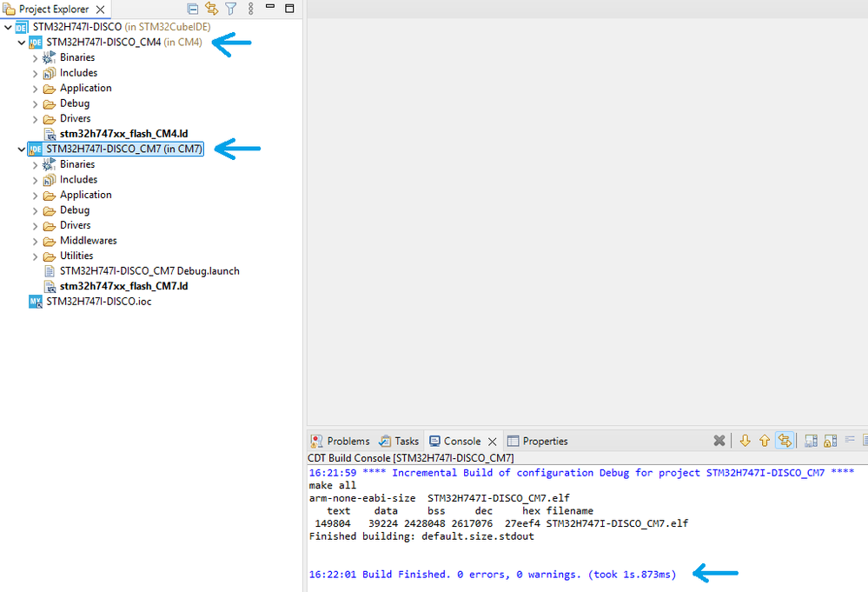This screenshot has height=592, width=868.
Task: Collapse the STM32H747I-DISCO root project
Action: tap(8, 27)
